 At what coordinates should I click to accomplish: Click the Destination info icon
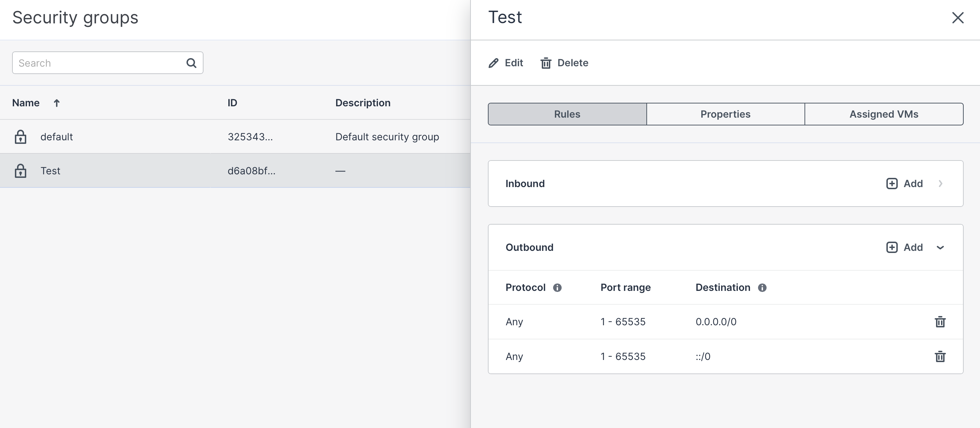point(762,288)
